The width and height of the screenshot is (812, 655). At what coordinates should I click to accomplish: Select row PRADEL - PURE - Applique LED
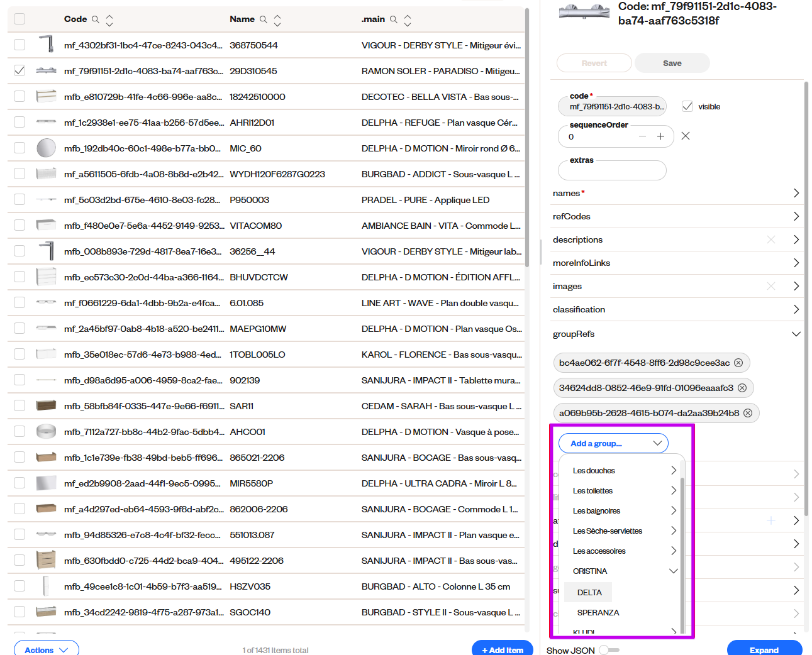266,199
